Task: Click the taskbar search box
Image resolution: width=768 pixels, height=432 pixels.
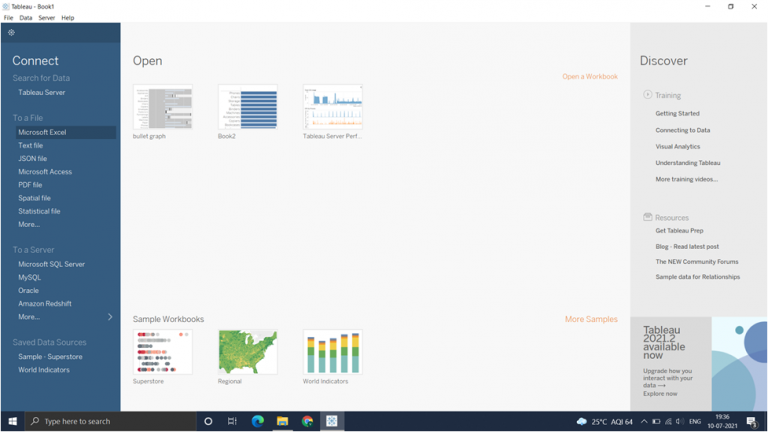Action: click(111, 421)
